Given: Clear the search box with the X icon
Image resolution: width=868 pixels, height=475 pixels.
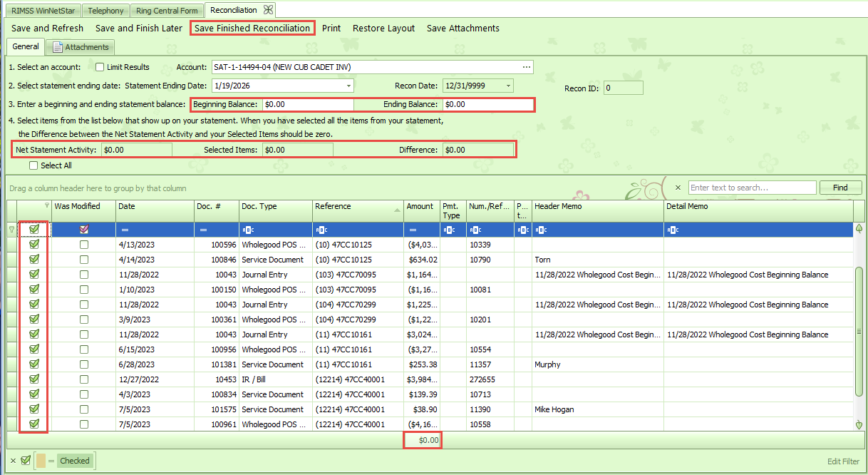Looking at the screenshot, I should point(678,188).
